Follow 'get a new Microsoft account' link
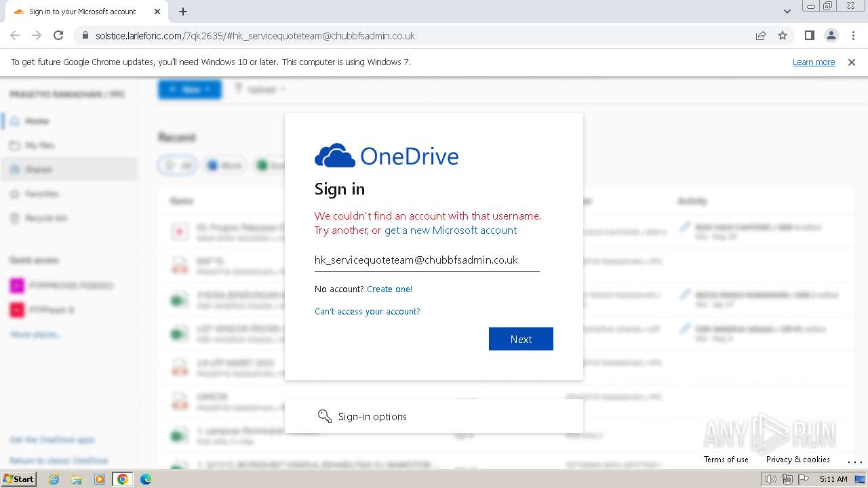This screenshot has height=488, width=868. (x=451, y=230)
